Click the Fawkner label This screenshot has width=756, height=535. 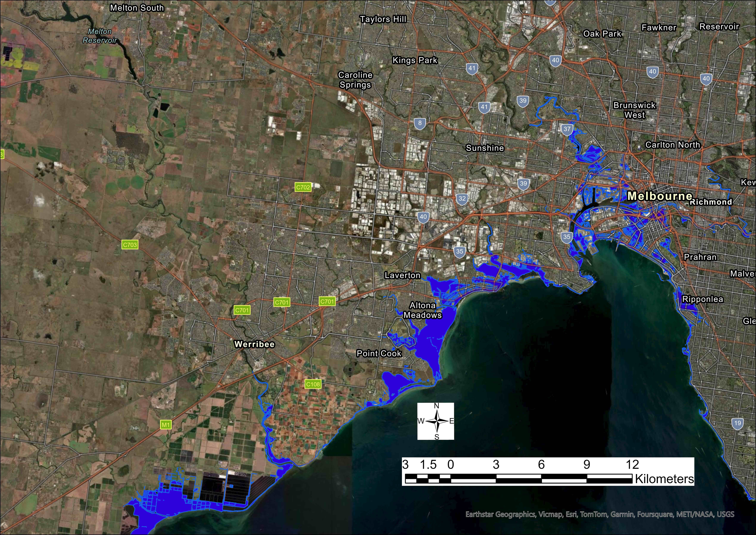click(659, 28)
